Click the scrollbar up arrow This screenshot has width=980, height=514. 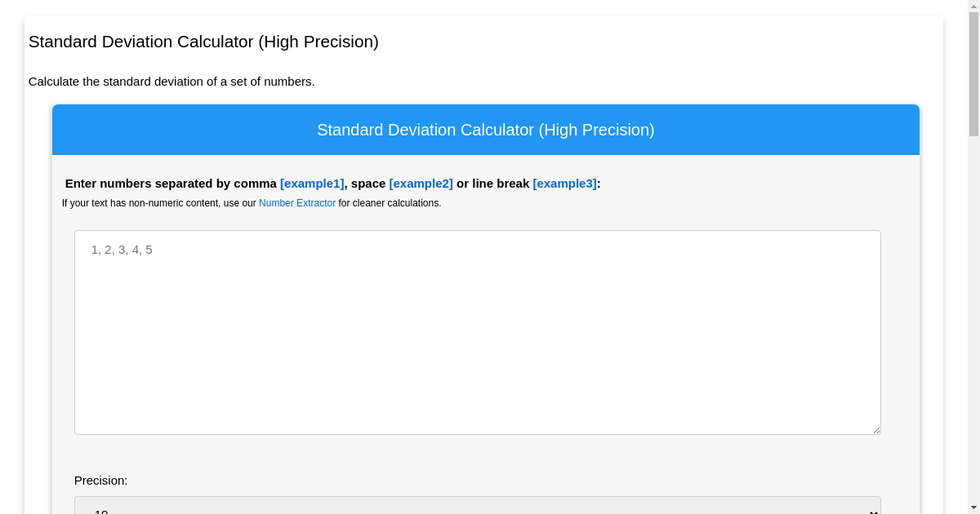click(973, 7)
